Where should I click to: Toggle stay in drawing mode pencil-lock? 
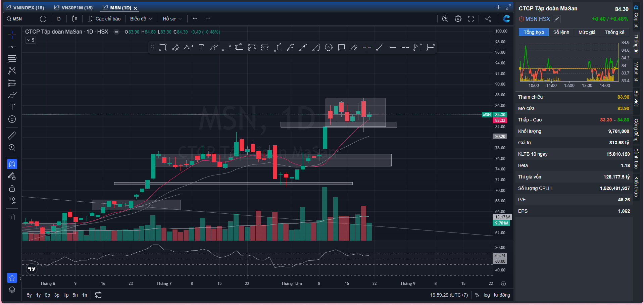coord(12,176)
